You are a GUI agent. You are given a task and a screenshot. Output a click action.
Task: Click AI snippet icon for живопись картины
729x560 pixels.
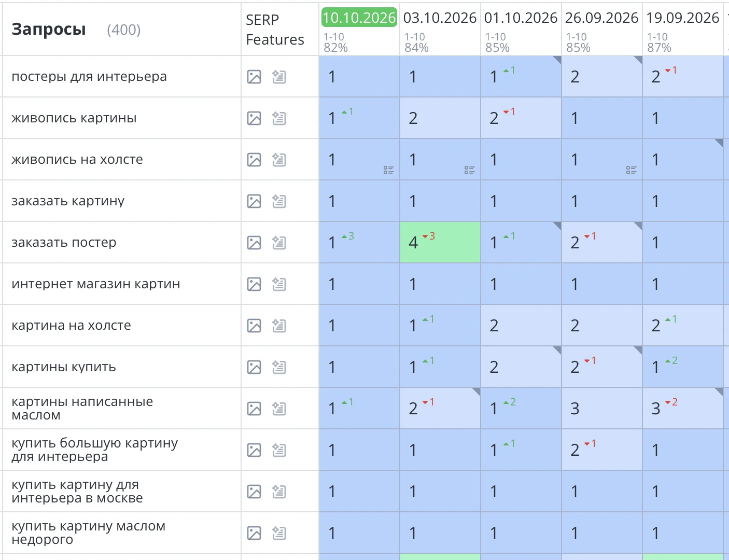tap(279, 118)
